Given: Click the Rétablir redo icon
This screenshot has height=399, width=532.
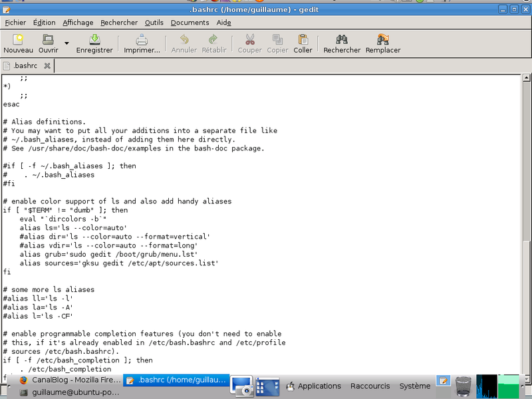Looking at the screenshot, I should pyautogui.click(x=213, y=39).
